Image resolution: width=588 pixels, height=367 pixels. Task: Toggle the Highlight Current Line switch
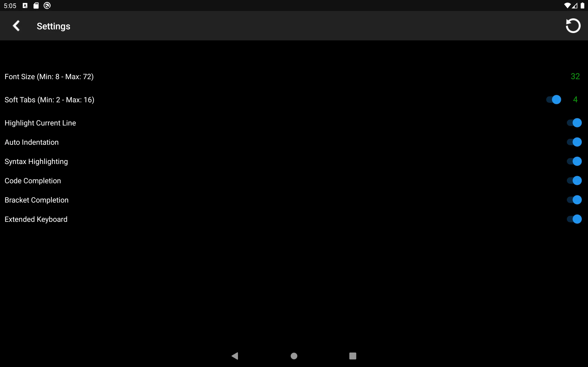tap(574, 123)
